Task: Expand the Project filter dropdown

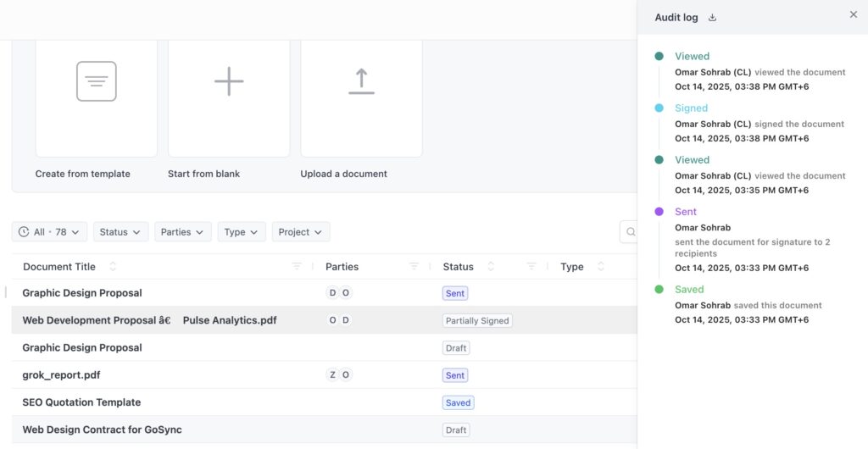Action: [x=300, y=232]
